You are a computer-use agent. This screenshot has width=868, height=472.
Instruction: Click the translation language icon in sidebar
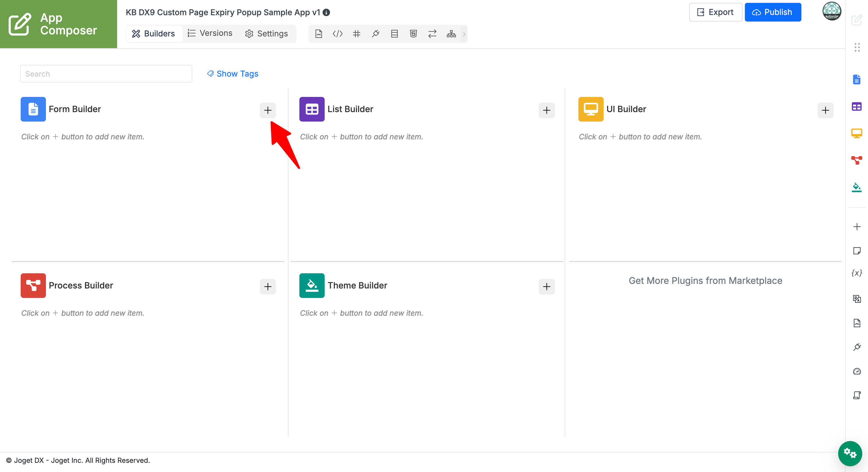tap(857, 299)
